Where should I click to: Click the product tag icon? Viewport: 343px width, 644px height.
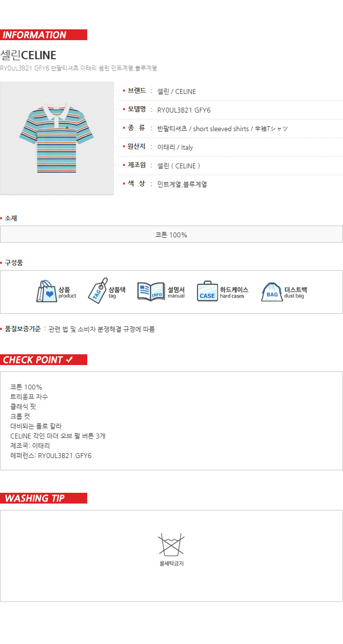(x=98, y=291)
